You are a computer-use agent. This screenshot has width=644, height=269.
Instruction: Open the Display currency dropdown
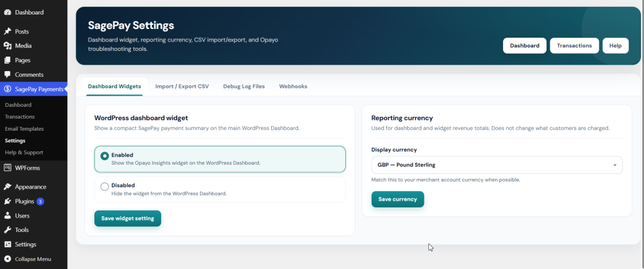(x=497, y=165)
